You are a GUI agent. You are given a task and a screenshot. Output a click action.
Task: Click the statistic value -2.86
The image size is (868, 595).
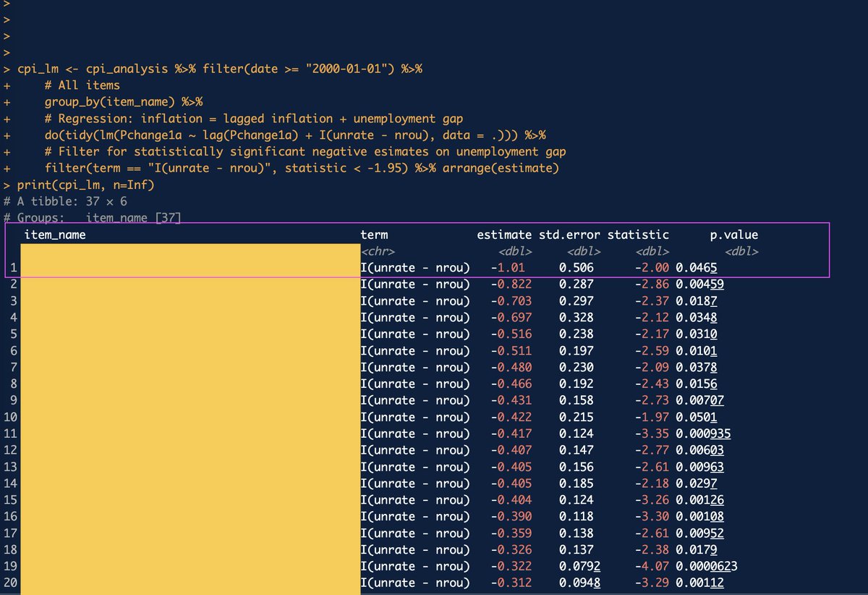pyautogui.click(x=652, y=284)
